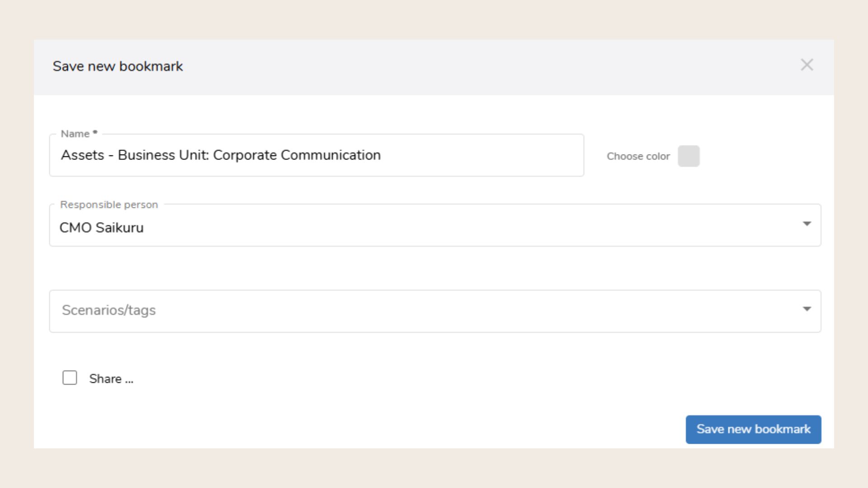Click the text 'Corporate Communication' in Name field

297,155
